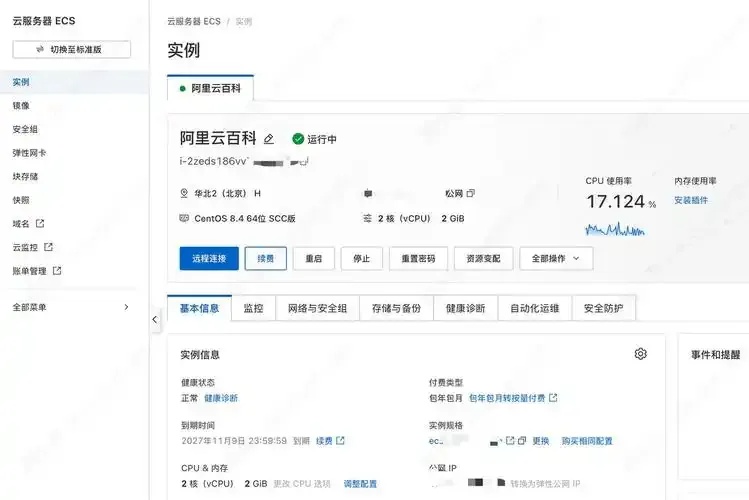Open 块存储 in the sidebar
The width and height of the screenshot is (749, 500).
coord(25,176)
